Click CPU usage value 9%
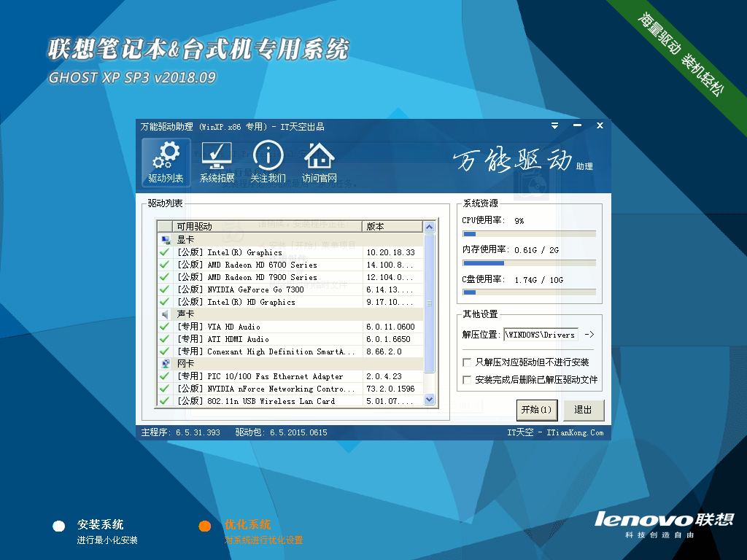This screenshot has width=747, height=560. (519, 221)
